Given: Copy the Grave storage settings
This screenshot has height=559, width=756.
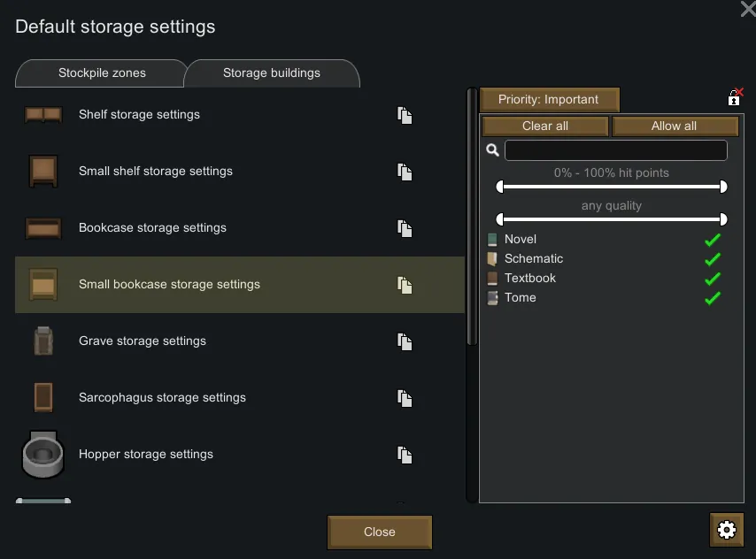Looking at the screenshot, I should click(405, 341).
